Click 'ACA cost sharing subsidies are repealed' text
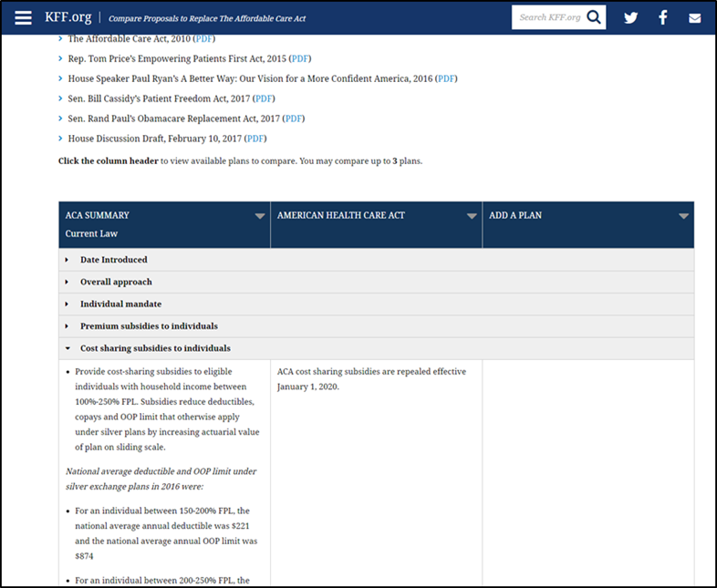The height and width of the screenshot is (588, 717). click(x=371, y=379)
